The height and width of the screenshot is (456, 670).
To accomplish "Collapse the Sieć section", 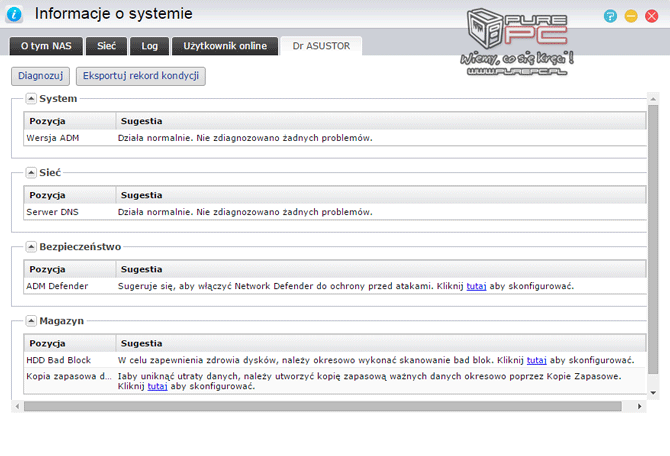I will point(31,173).
